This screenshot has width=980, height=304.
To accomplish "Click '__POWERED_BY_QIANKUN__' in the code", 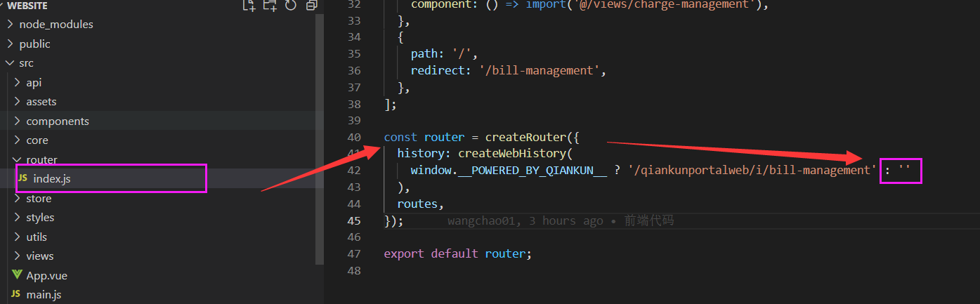I will pyautogui.click(x=533, y=171).
